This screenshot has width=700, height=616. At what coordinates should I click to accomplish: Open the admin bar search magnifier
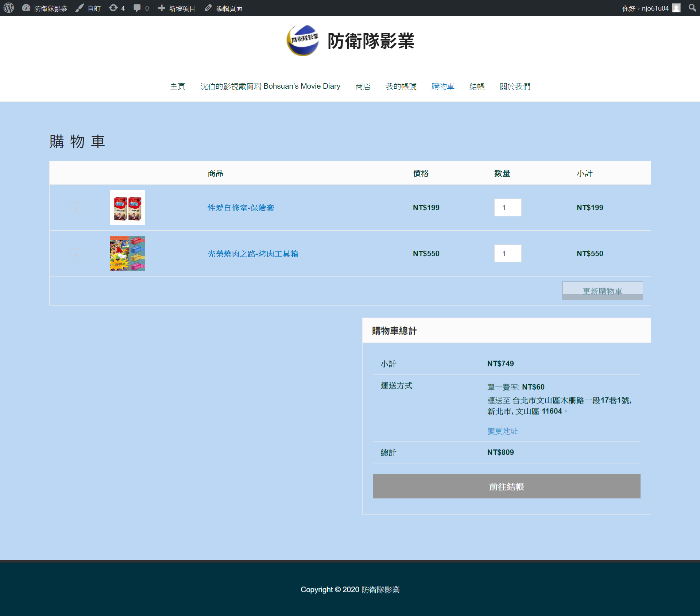pos(692,8)
